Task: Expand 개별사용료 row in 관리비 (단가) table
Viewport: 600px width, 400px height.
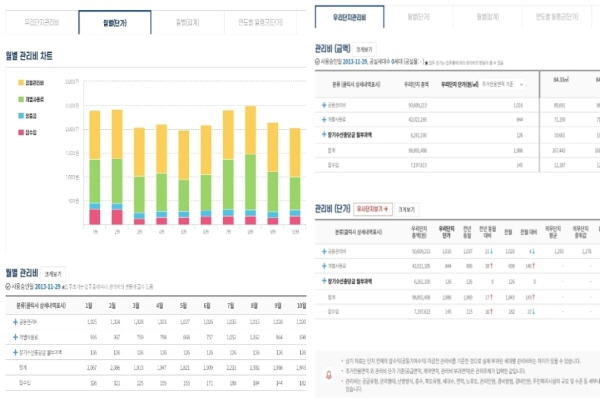Action: coord(324,266)
